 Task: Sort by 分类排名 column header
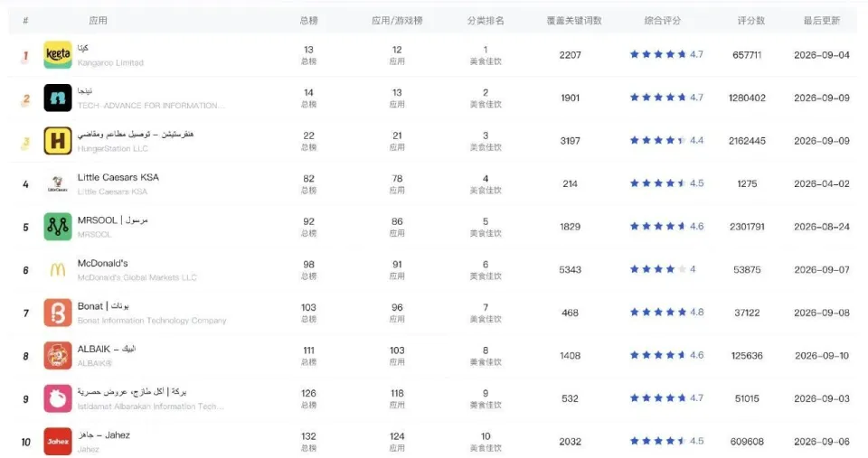click(486, 21)
